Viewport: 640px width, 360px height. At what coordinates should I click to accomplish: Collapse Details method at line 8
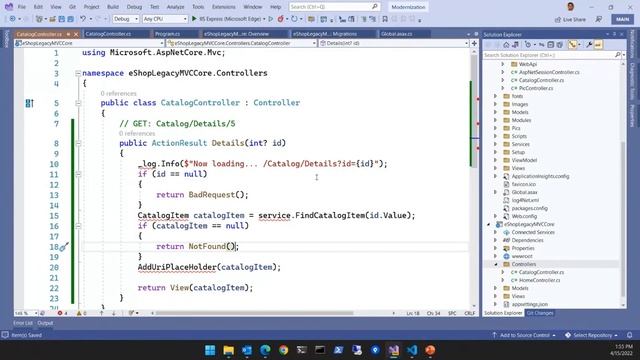pos(78,143)
